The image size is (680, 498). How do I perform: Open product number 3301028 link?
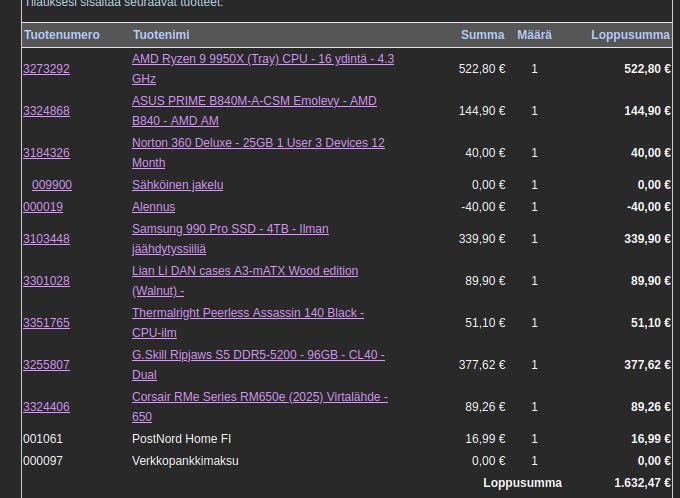[46, 281]
